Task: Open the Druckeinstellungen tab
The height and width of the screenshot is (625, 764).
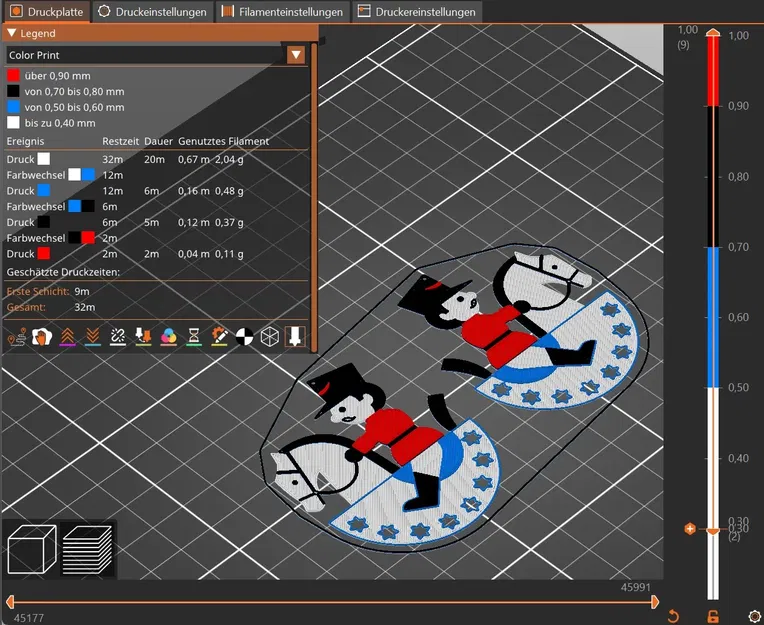Action: click(153, 12)
